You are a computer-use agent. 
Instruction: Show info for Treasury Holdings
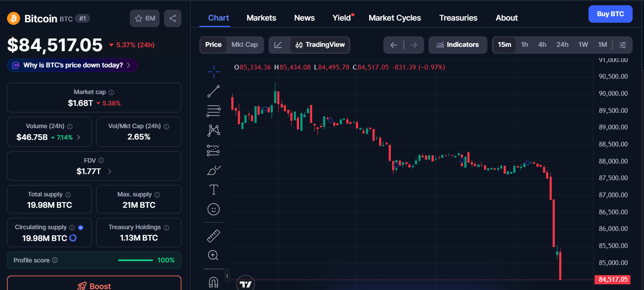tap(166, 227)
